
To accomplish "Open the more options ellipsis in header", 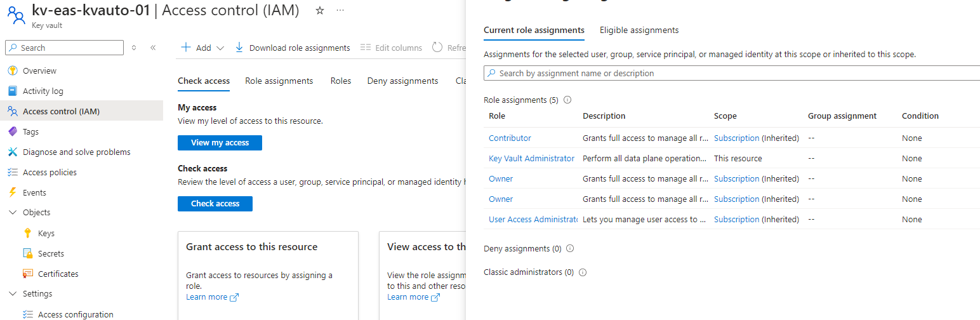I will (340, 11).
